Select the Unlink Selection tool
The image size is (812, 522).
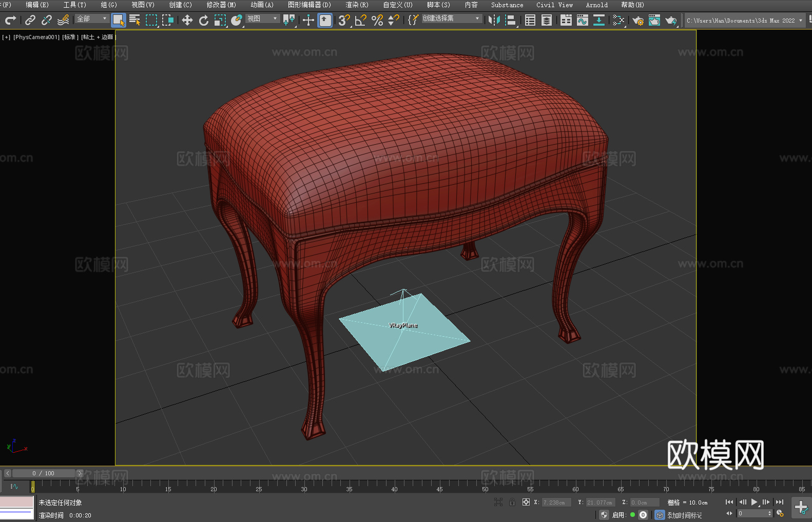(x=47, y=20)
